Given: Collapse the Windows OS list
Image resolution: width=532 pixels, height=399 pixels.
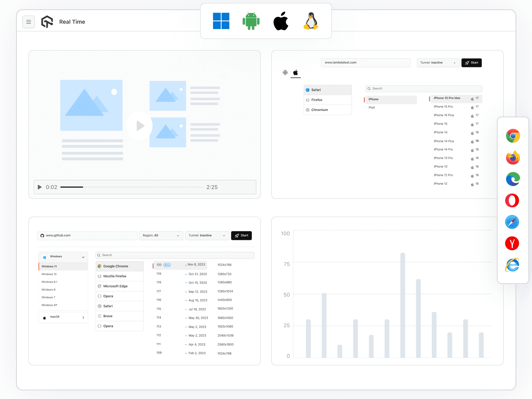Looking at the screenshot, I should tap(83, 257).
